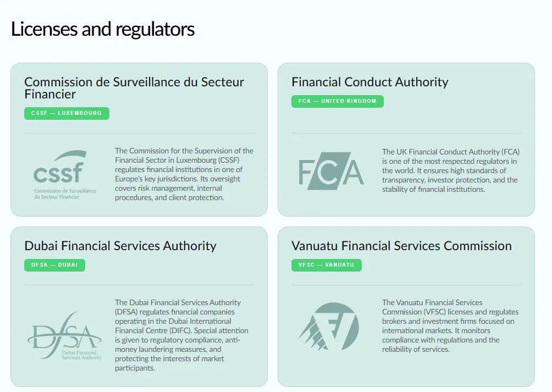Click the divider line in VFSC card
This screenshot has height=392, width=552.
tap(406, 285)
